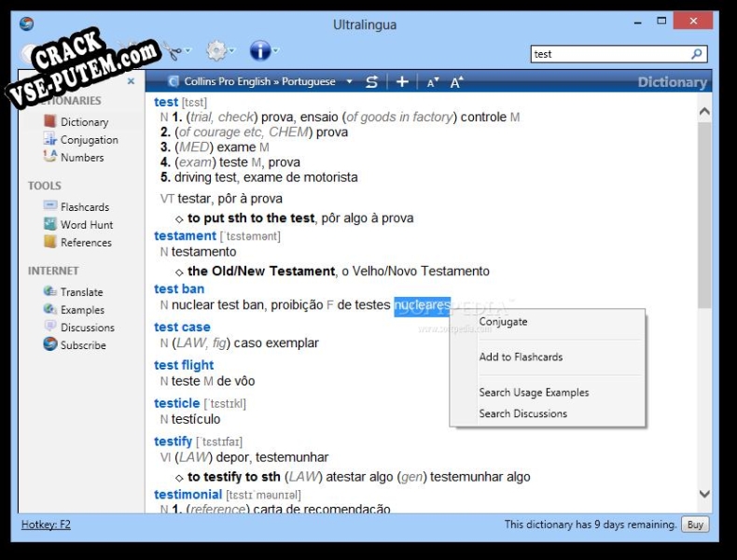Viewport: 737px width, 560px height.
Task: Expand the arrow beside the gear icon
Action: (231, 50)
